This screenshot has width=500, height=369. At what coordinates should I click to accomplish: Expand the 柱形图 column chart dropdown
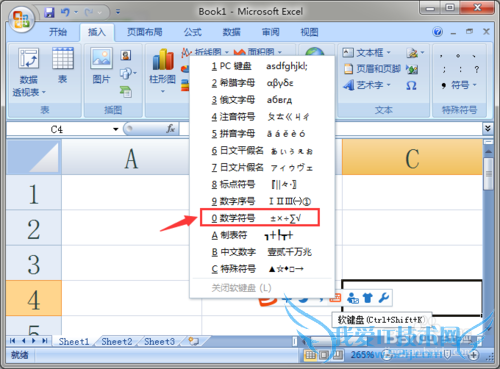tap(162, 91)
